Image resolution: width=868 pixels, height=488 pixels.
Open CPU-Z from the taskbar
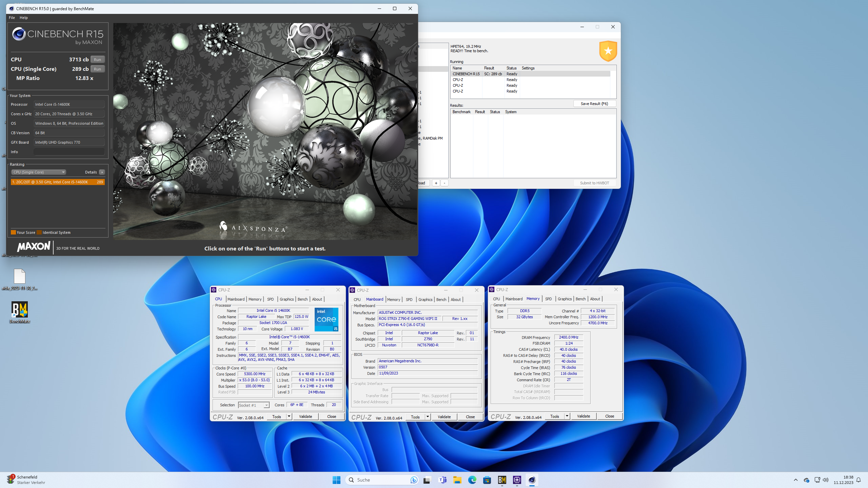[517, 480]
